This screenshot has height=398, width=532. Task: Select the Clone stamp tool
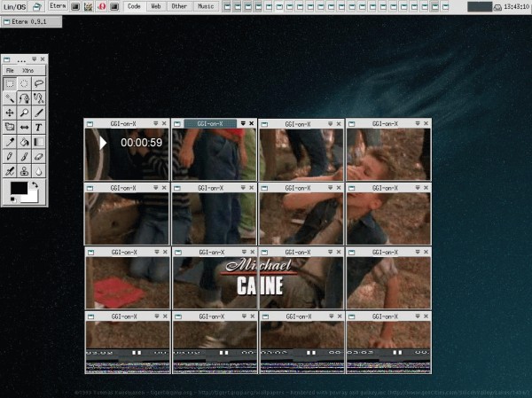tap(24, 171)
